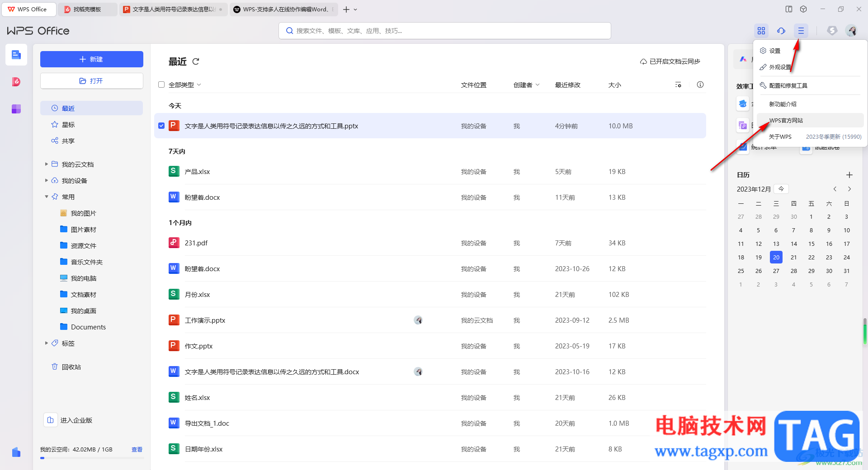Add a new calendar event with plus
This screenshot has height=470, width=868.
point(849,175)
